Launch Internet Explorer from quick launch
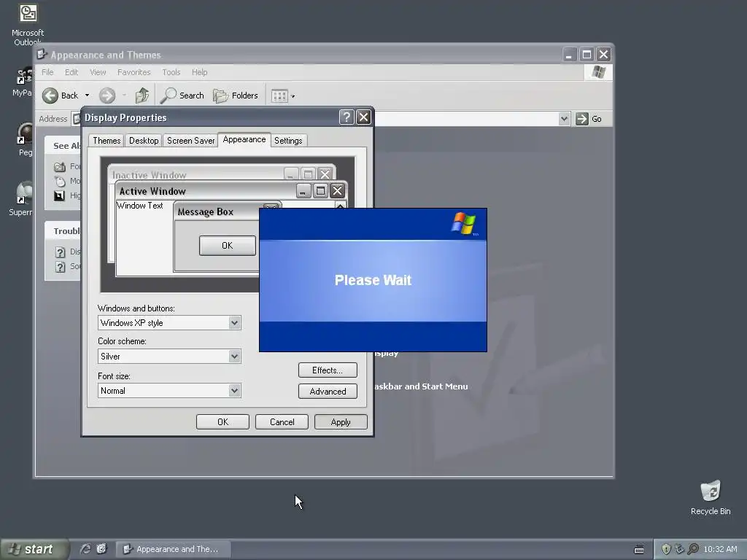Screen dimensions: 747x560 [x=85, y=549]
